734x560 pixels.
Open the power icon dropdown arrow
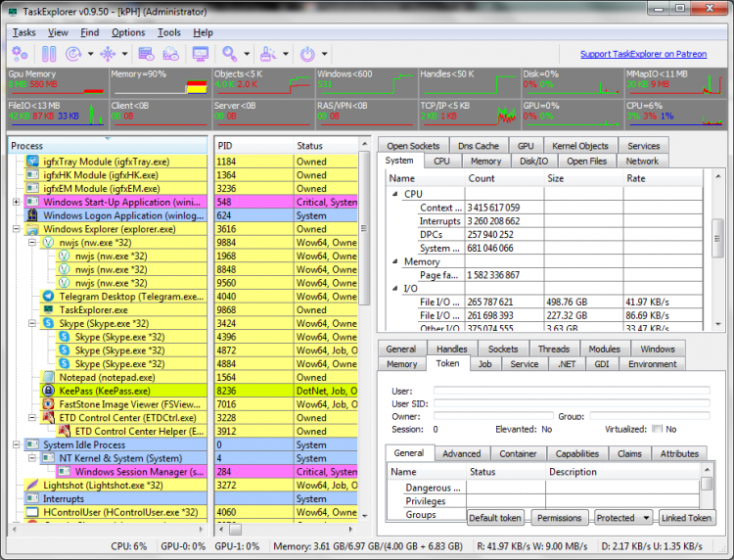(x=325, y=54)
